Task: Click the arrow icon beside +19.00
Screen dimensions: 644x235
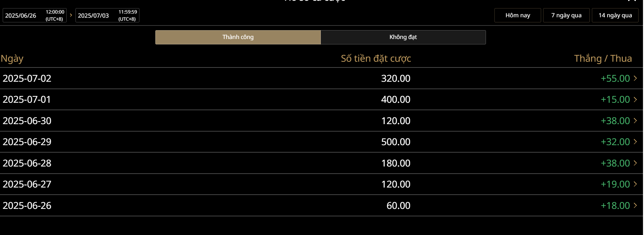Action: pyautogui.click(x=635, y=184)
